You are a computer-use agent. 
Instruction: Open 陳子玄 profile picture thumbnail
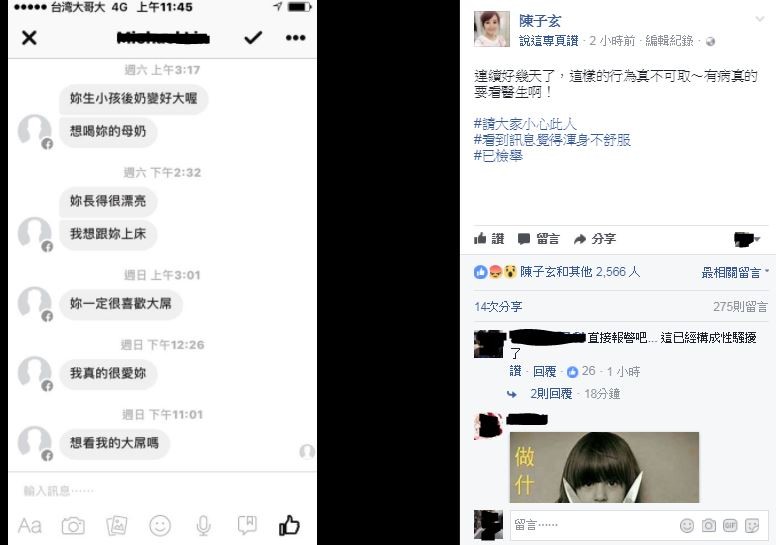tap(491, 29)
